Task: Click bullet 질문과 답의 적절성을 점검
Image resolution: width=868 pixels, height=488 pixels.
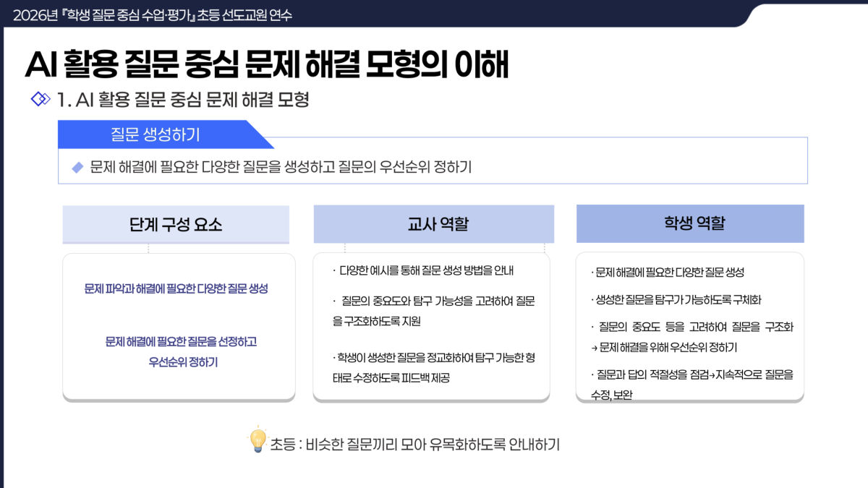Action: click(x=692, y=374)
